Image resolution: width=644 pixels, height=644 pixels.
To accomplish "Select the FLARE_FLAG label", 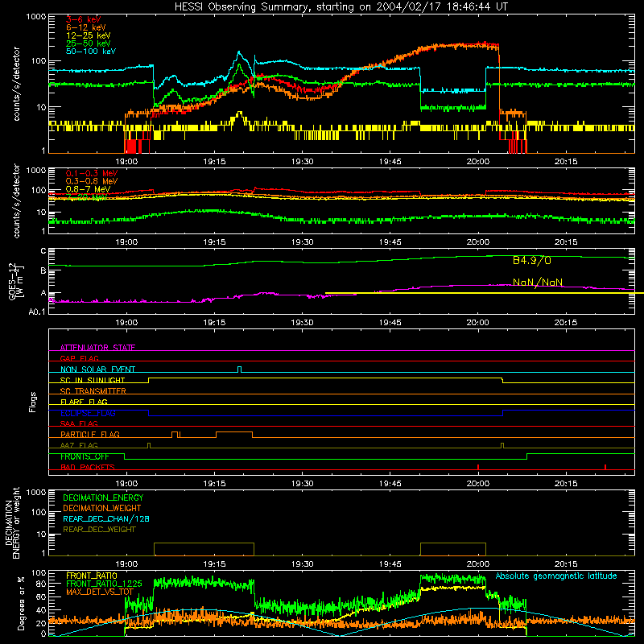I will pos(84,402).
